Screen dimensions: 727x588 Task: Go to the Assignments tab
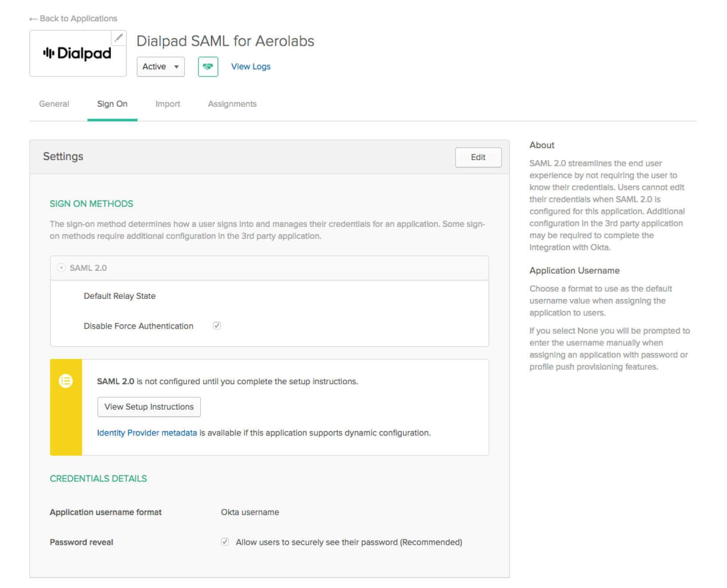click(x=232, y=104)
